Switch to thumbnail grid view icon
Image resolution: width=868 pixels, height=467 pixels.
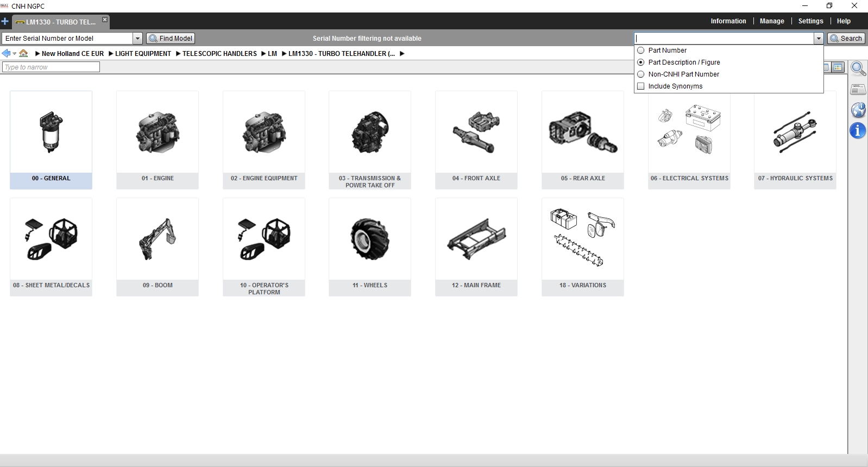coord(838,67)
